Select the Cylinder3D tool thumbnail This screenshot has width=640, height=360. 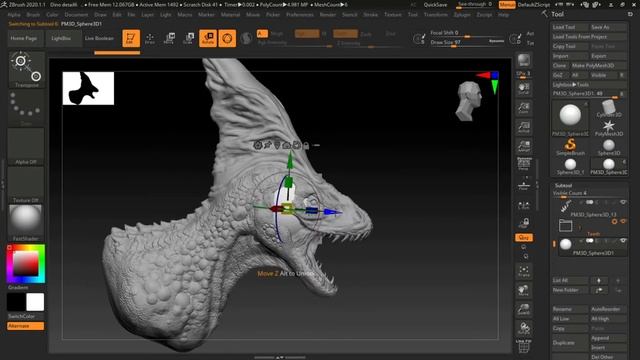609,109
